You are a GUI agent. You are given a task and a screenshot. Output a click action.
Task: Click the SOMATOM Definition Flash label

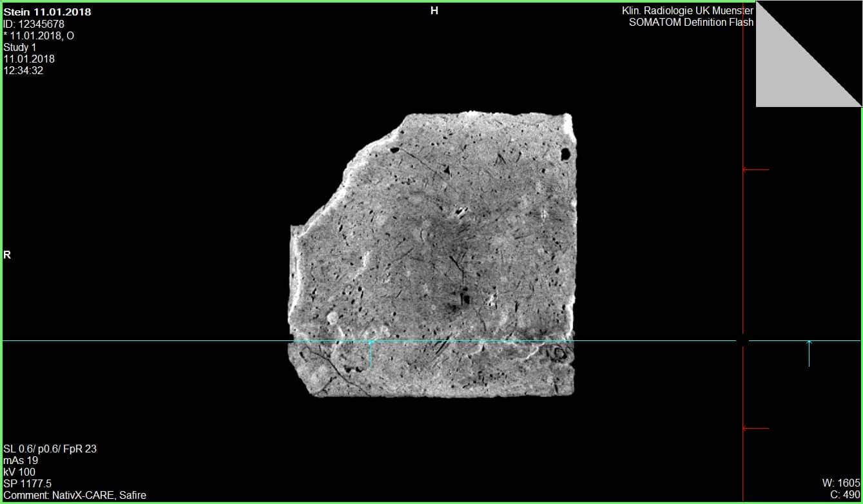[691, 23]
